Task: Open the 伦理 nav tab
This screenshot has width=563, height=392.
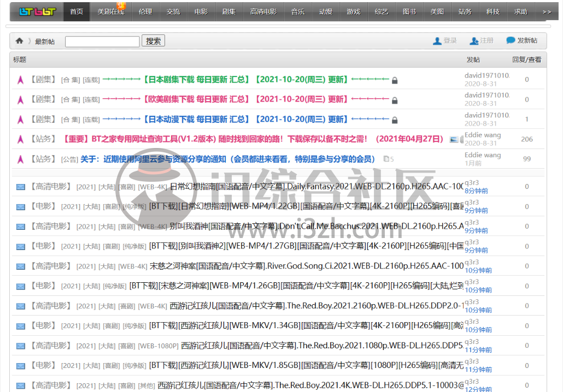Action: [x=145, y=12]
